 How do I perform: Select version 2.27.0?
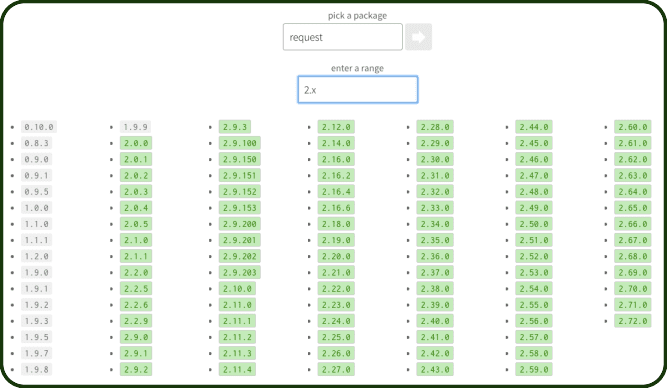coord(336,369)
